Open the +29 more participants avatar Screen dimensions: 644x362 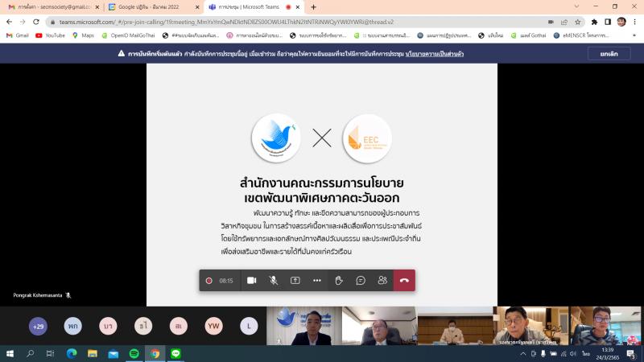click(x=38, y=327)
